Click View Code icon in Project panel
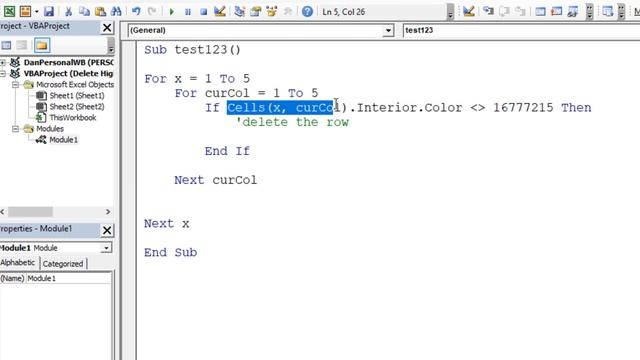The width and height of the screenshot is (640, 360). (x=6, y=45)
